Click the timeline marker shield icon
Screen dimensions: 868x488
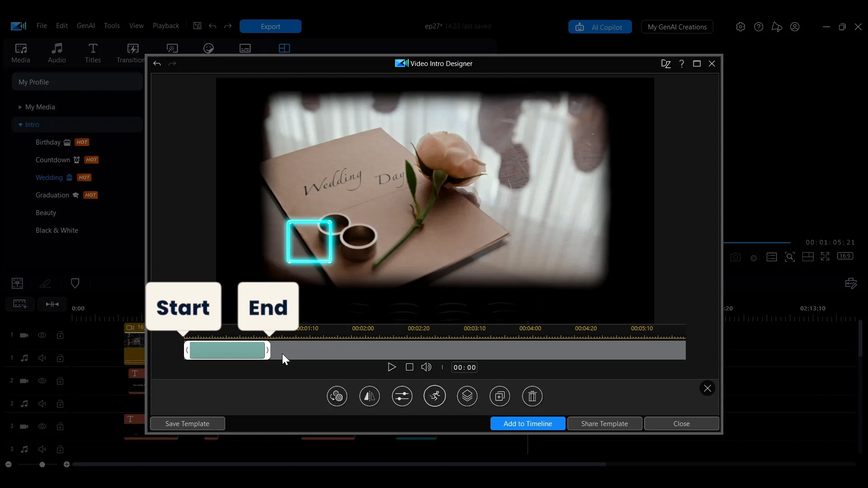coord(75,283)
